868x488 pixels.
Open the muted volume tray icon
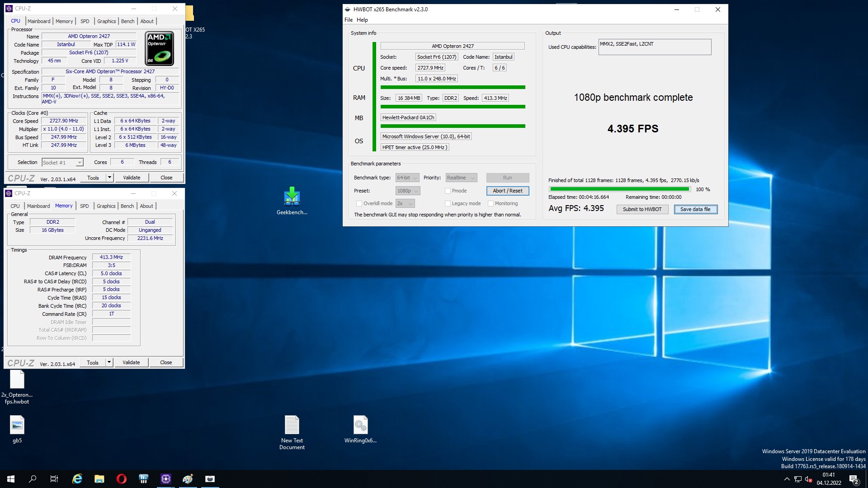coord(809,479)
